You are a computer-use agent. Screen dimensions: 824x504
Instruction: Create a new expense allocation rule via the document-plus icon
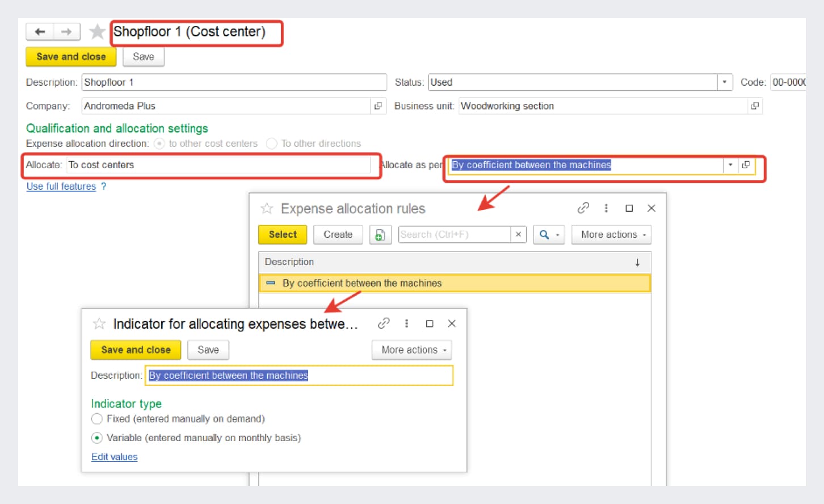(380, 234)
